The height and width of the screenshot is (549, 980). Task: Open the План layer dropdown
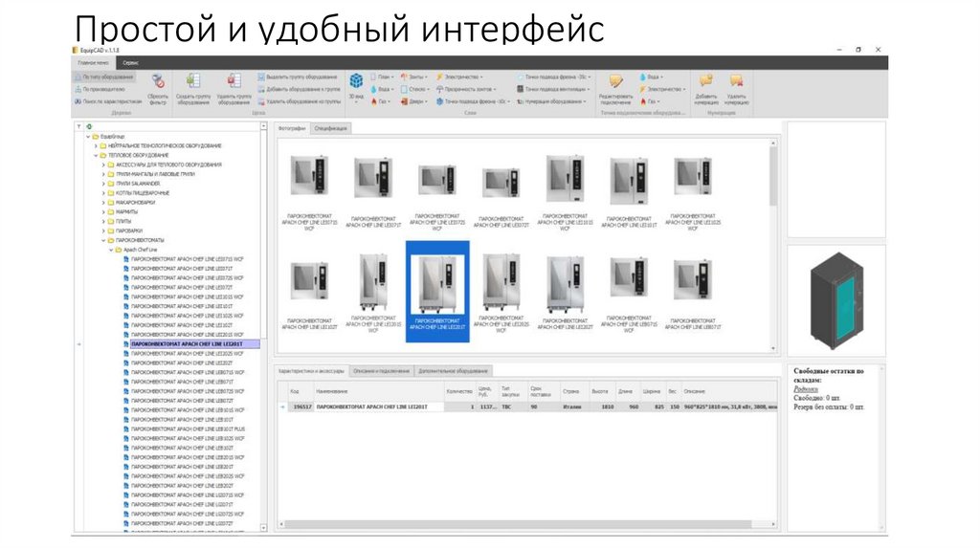click(383, 77)
